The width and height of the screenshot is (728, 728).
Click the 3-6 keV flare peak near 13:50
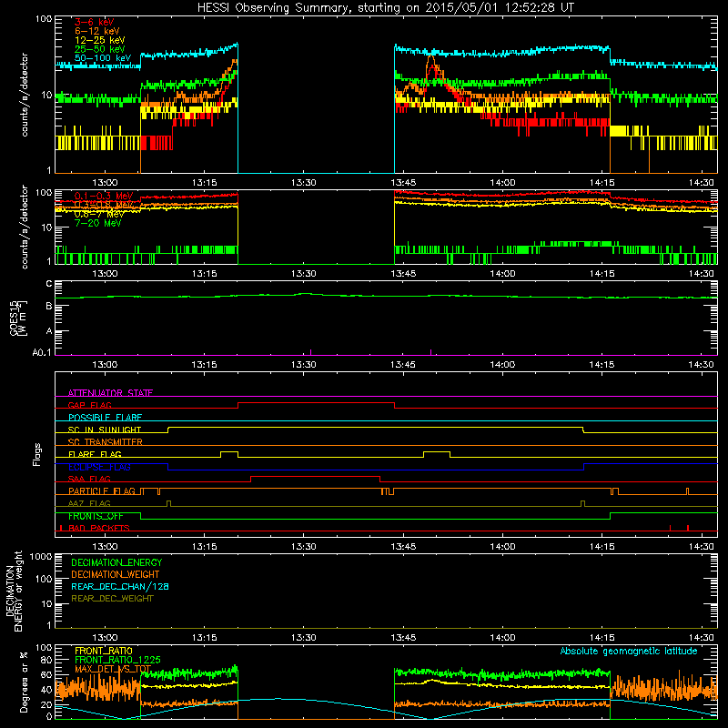[x=433, y=69]
